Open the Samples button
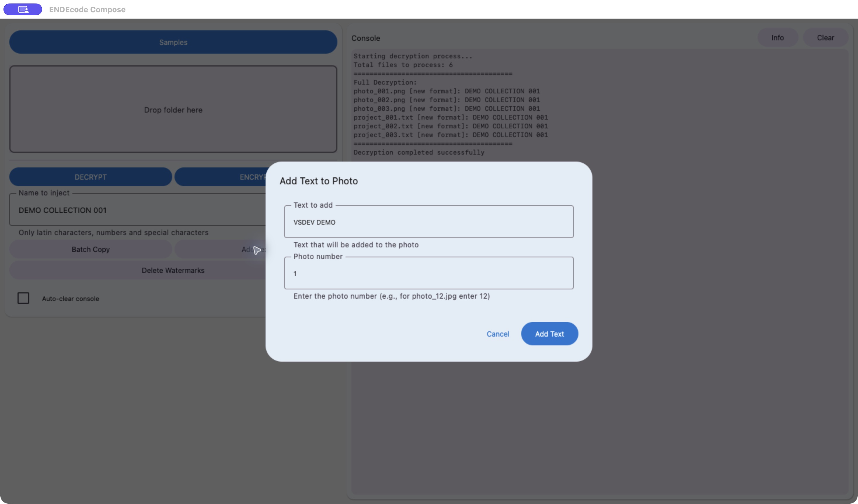 173,42
